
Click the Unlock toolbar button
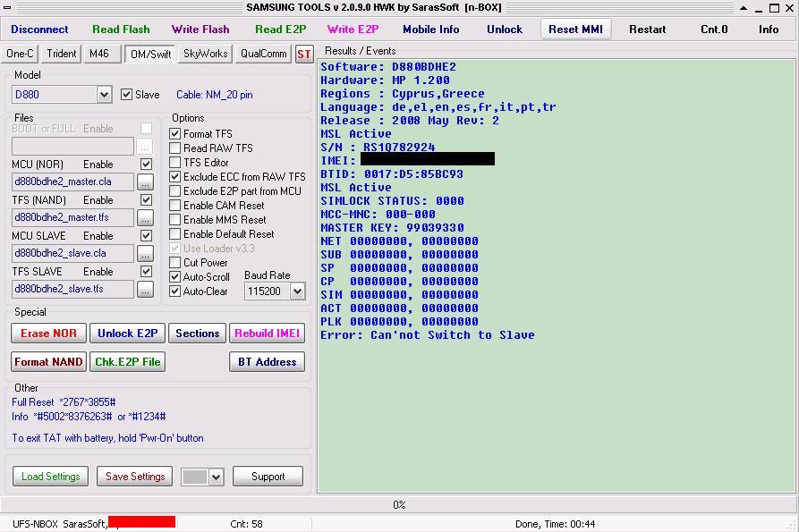(x=505, y=30)
